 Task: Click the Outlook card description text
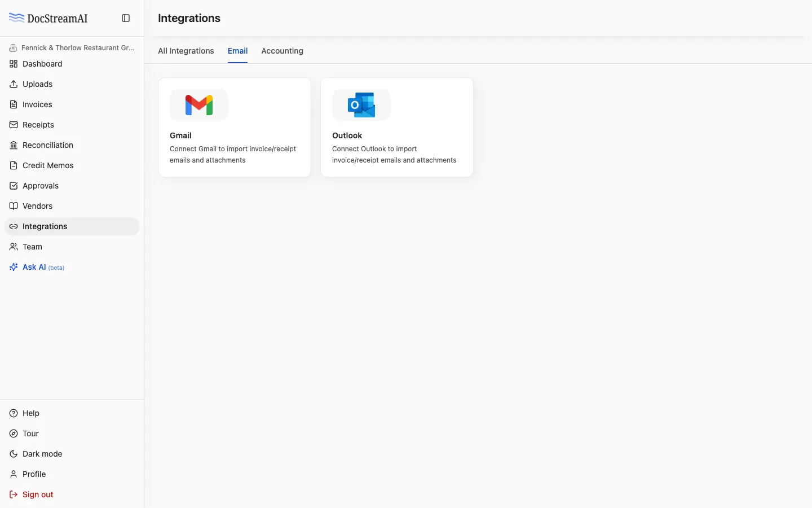(x=394, y=155)
